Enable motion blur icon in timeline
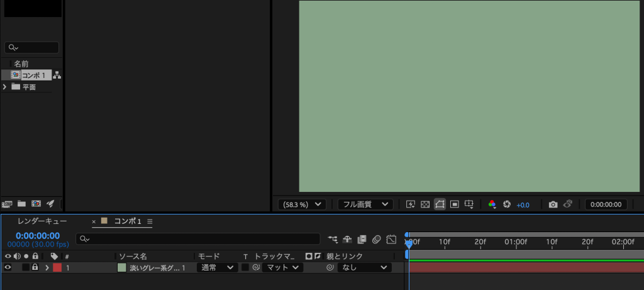Viewport: 644px width, 290px height. [x=376, y=239]
